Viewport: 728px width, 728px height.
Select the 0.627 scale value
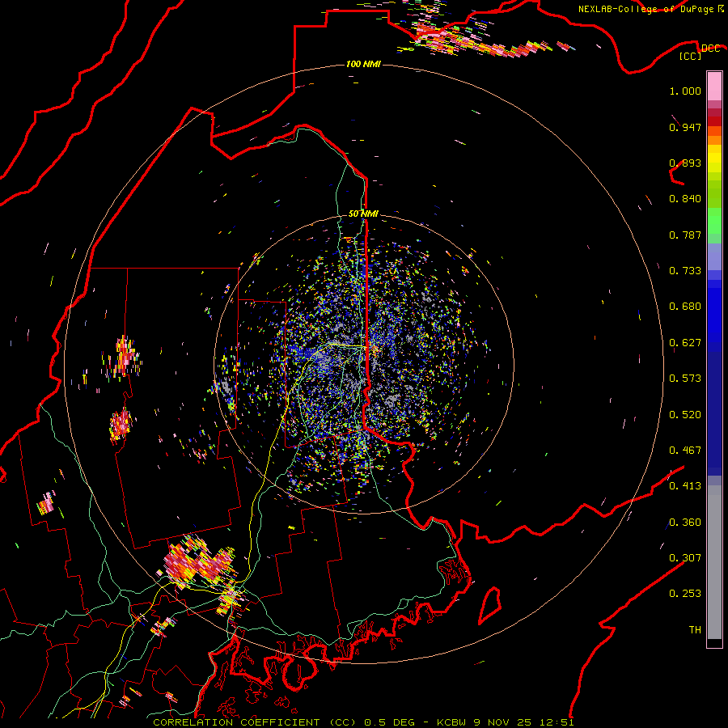685,343
